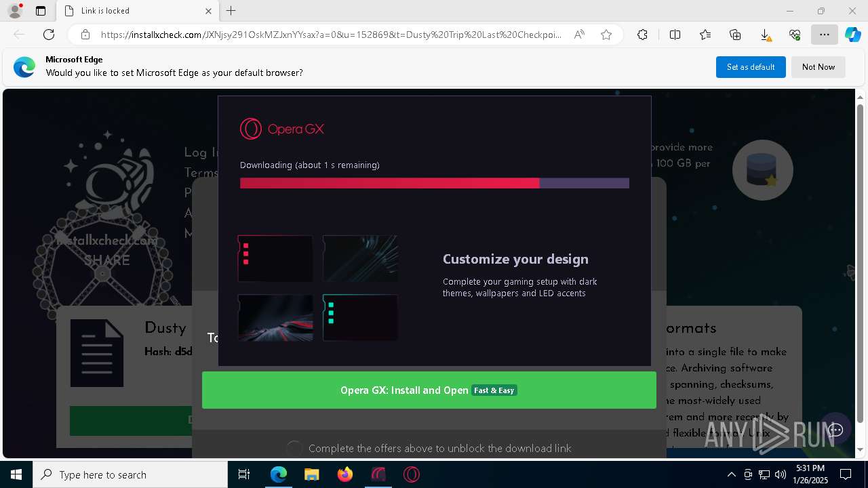Click 'Complete the offers above' unlock text
Viewport: 868px width, 488px height.
click(439, 449)
